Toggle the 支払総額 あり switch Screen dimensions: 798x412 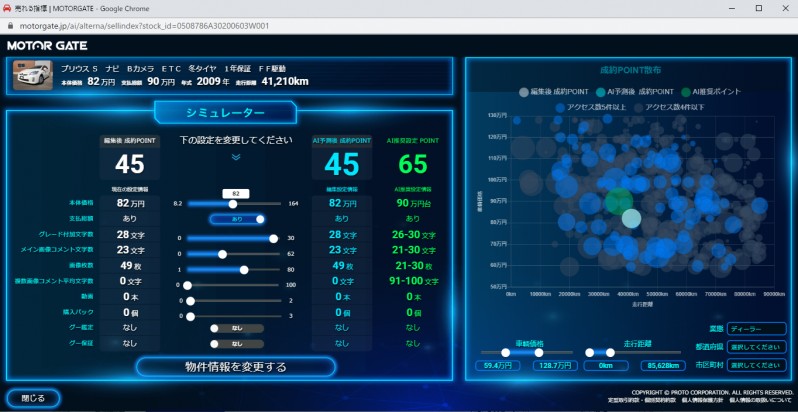tap(237, 219)
